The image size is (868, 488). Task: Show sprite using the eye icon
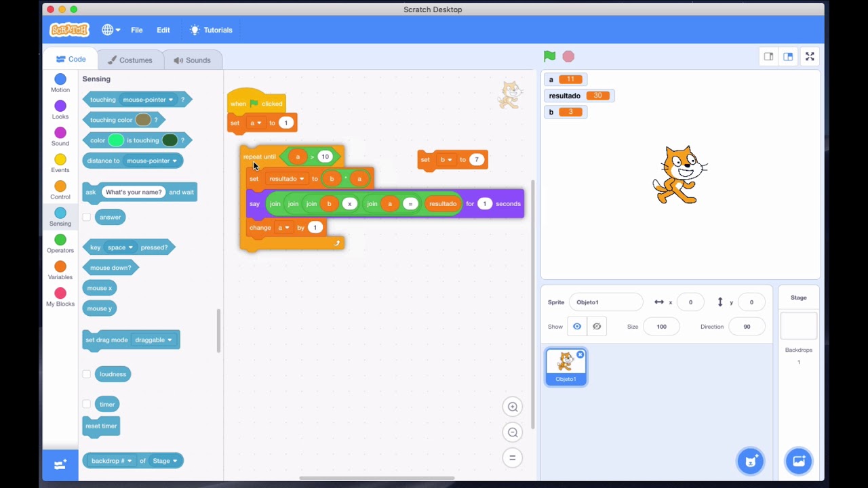coord(577,327)
